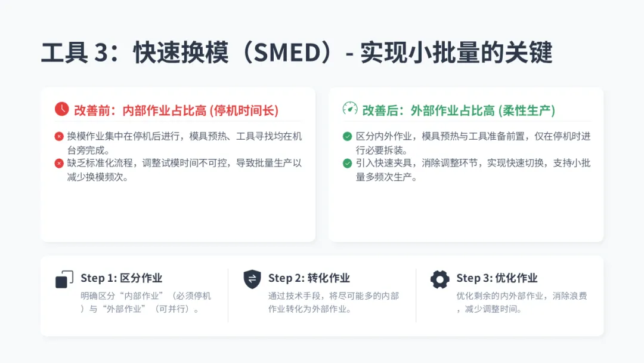This screenshot has height=363, width=644.
Task: Click the red X bullet before 缺乏标准化流程
Action: [59, 163]
